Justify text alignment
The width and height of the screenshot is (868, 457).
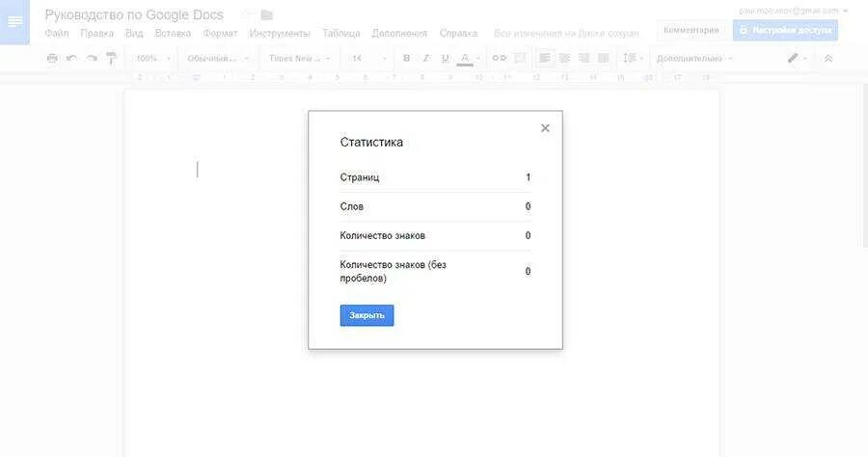tap(604, 58)
